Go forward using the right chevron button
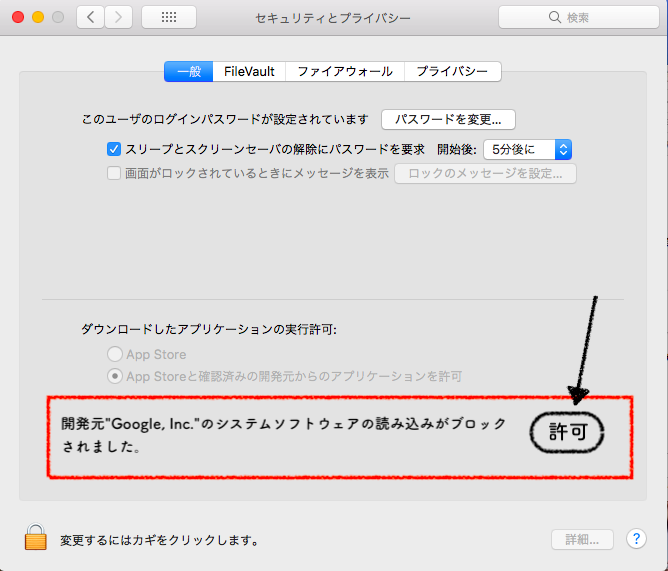Image resolution: width=668 pixels, height=571 pixels. (119, 17)
